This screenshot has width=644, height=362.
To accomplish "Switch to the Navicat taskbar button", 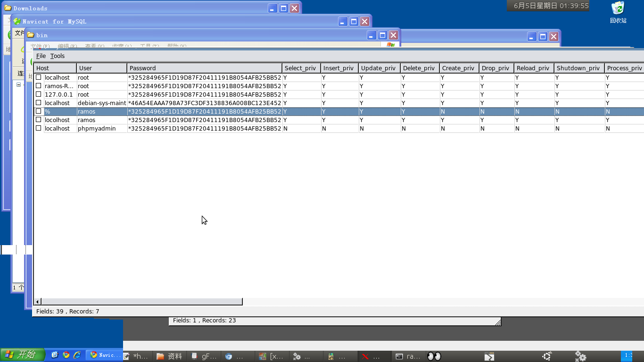I will pyautogui.click(x=104, y=355).
